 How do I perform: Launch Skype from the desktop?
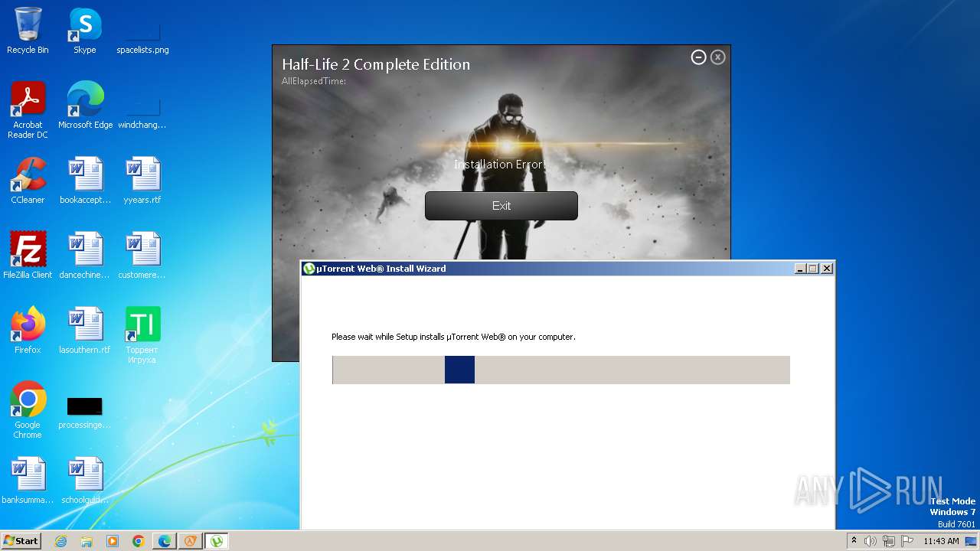tap(84, 31)
